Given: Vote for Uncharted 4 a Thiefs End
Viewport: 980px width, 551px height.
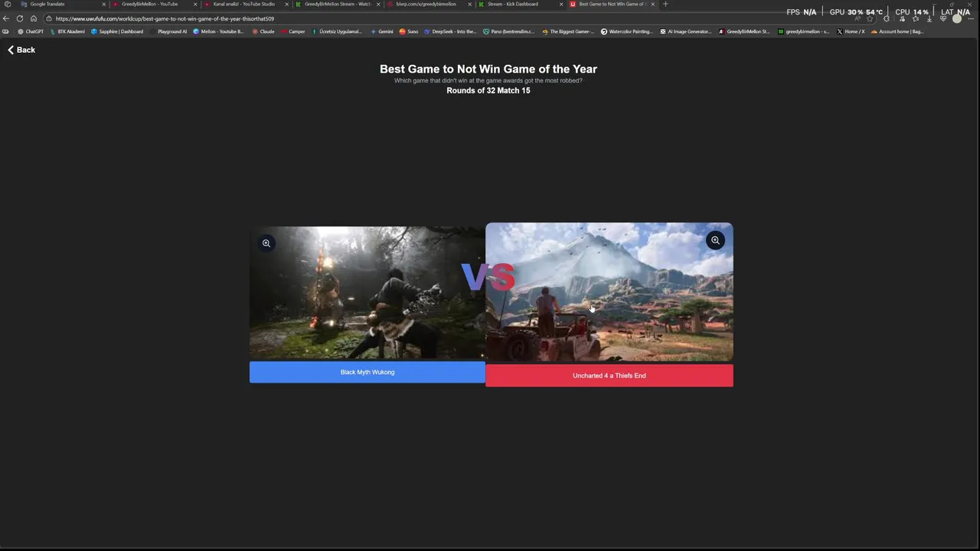Looking at the screenshot, I should pos(609,376).
